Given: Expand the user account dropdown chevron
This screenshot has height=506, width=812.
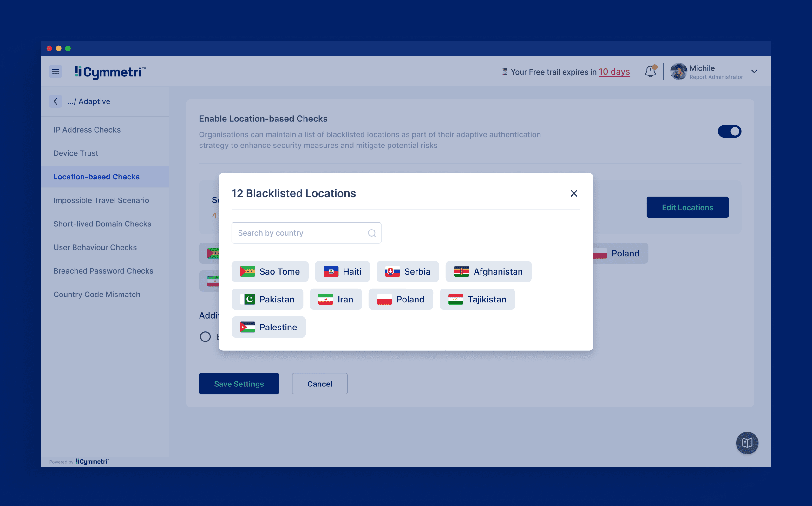Looking at the screenshot, I should point(754,72).
